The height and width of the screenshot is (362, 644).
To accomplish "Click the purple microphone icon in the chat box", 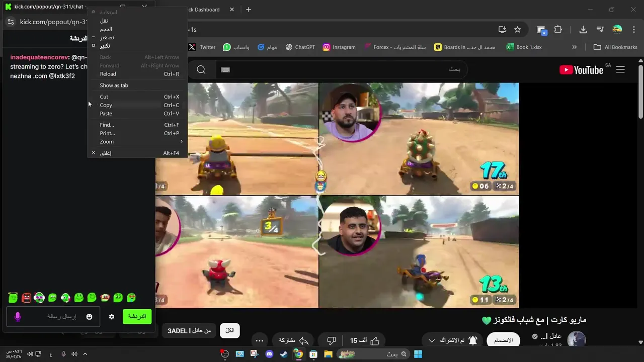I will pyautogui.click(x=18, y=317).
